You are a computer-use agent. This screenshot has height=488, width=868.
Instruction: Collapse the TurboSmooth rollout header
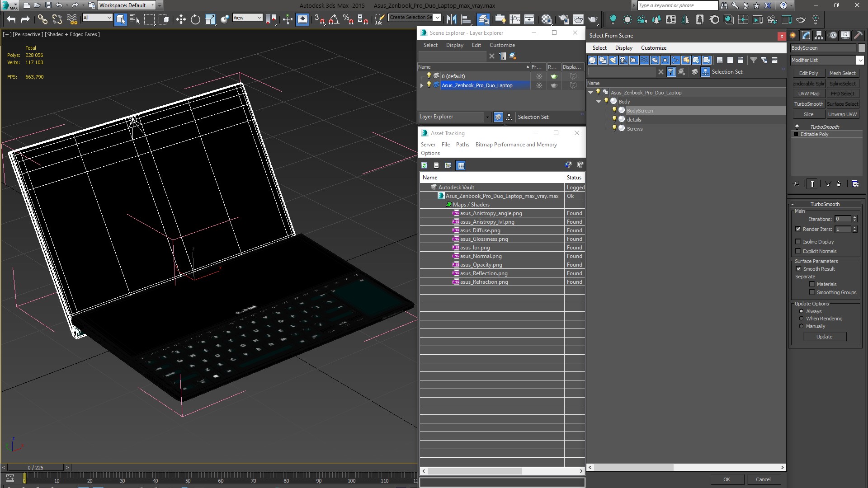coord(825,204)
